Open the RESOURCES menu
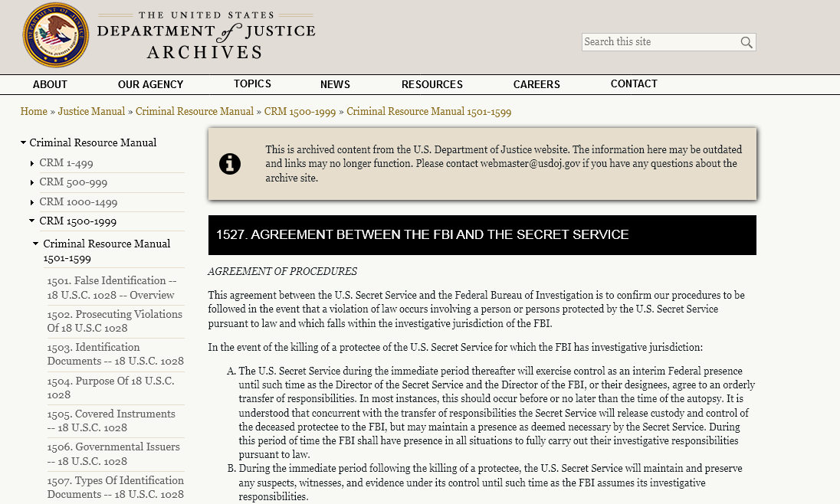This screenshot has height=504, width=840. [431, 84]
